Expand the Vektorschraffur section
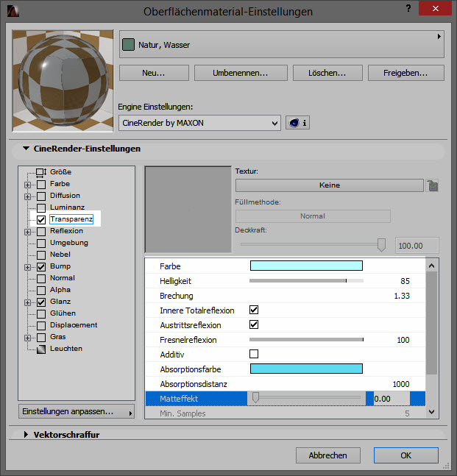457x476 pixels. pyautogui.click(x=26, y=434)
